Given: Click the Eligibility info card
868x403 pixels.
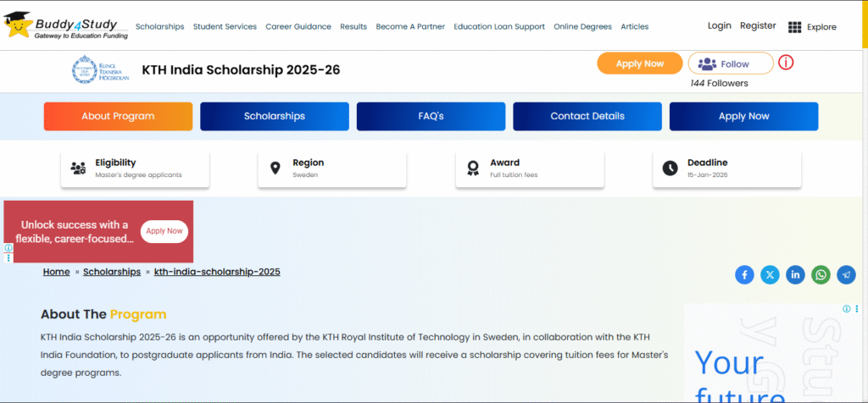Looking at the screenshot, I should pyautogui.click(x=135, y=168).
